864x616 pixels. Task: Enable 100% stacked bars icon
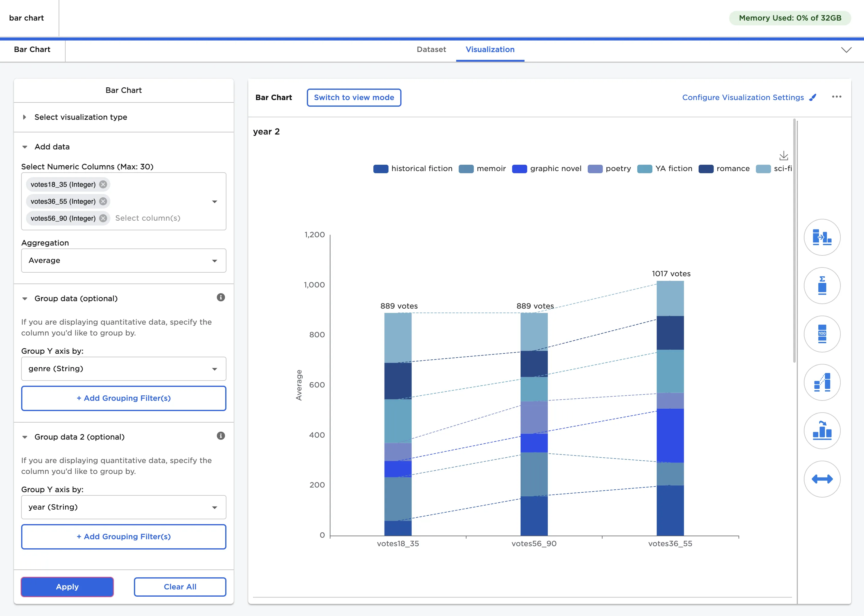[822, 334]
